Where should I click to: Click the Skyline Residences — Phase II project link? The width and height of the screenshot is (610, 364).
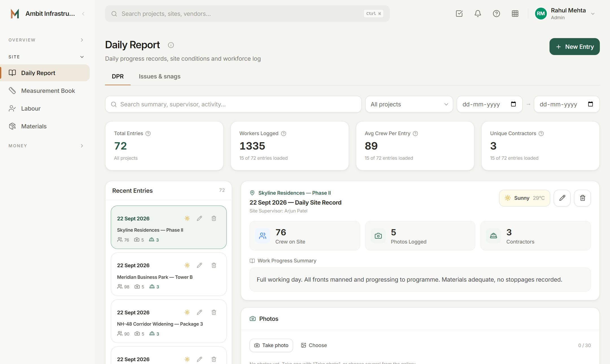[295, 193]
